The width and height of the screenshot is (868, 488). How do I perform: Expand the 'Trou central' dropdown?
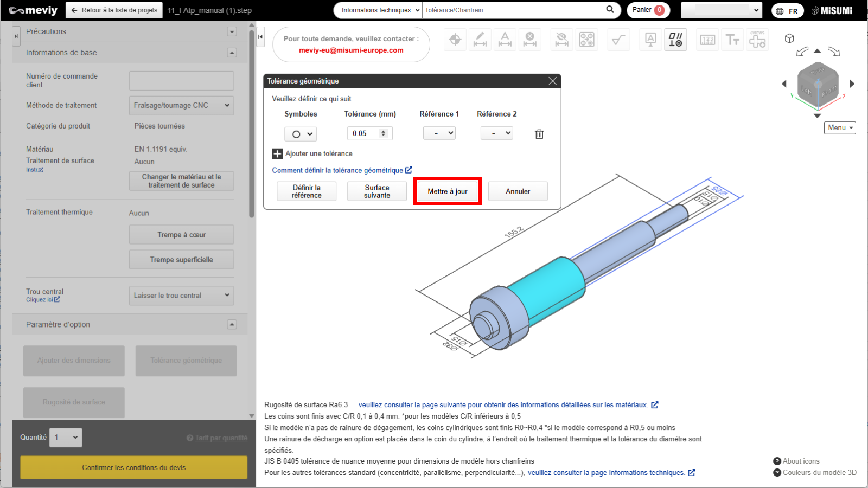pyautogui.click(x=181, y=296)
